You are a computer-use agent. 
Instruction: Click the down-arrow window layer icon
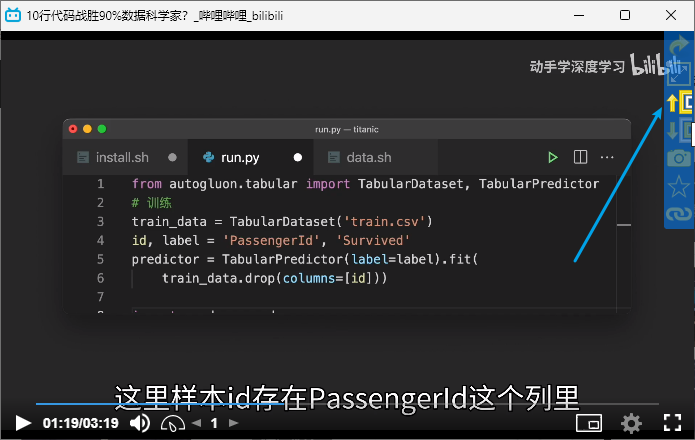(x=680, y=130)
